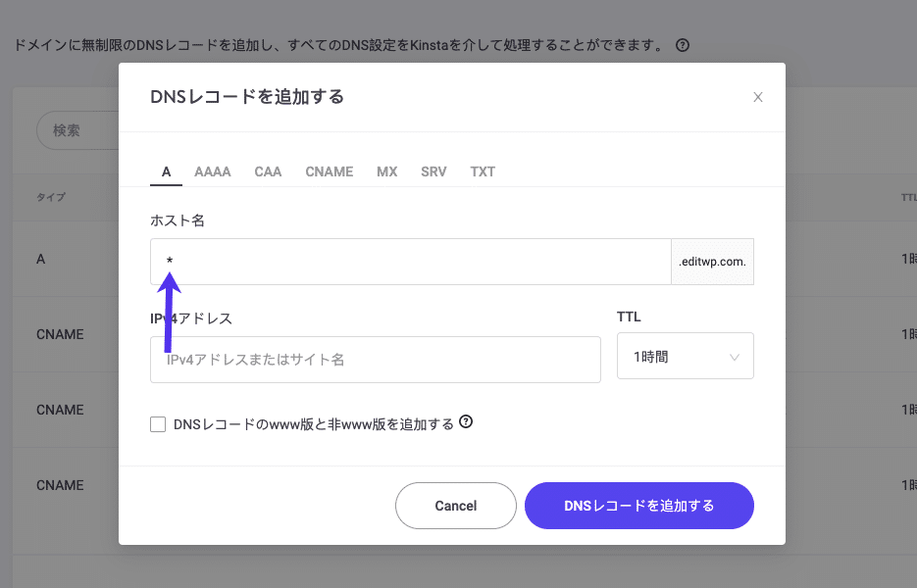Open the help tooltip next to the www checkbox
Viewport: 917px width, 588px height.
[x=466, y=421]
